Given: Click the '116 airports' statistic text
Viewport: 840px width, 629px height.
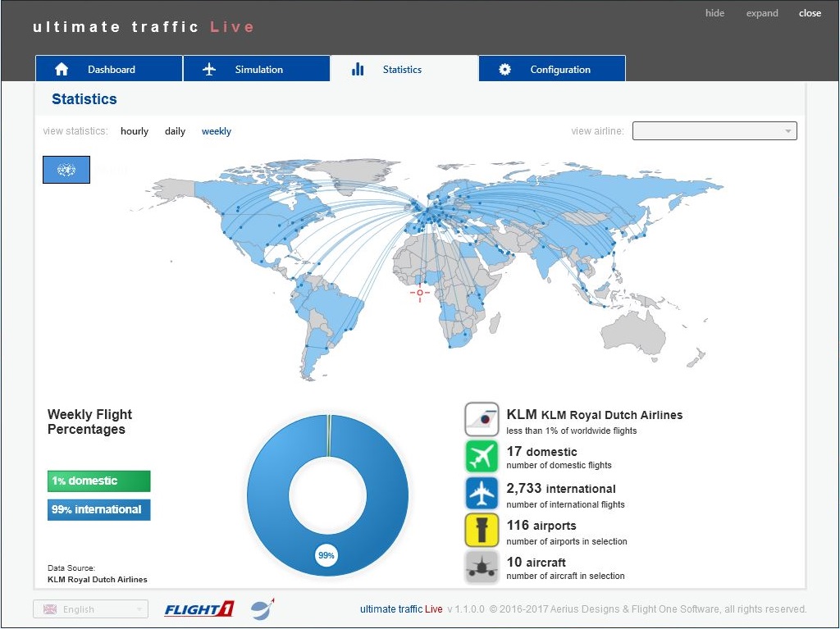Looking at the screenshot, I should pos(541,526).
